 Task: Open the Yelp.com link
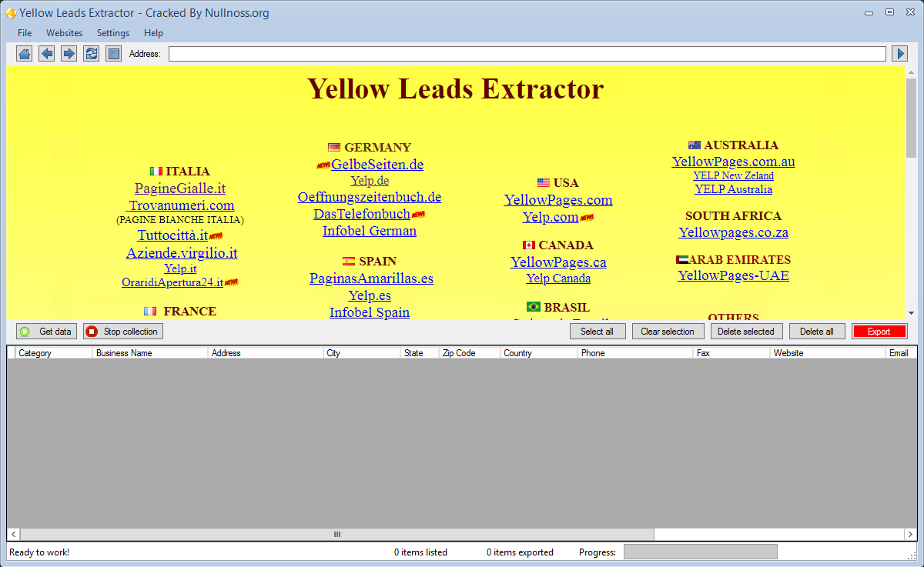(x=551, y=217)
